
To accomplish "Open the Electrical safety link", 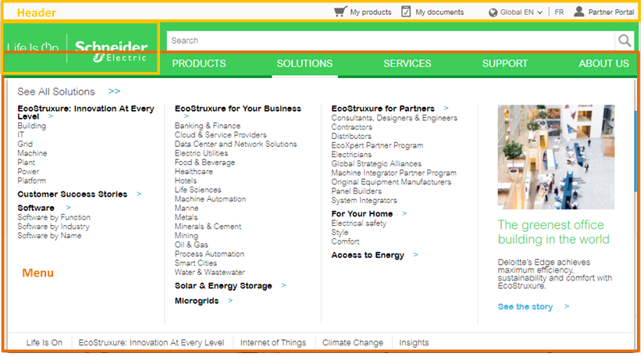I will tap(359, 223).
